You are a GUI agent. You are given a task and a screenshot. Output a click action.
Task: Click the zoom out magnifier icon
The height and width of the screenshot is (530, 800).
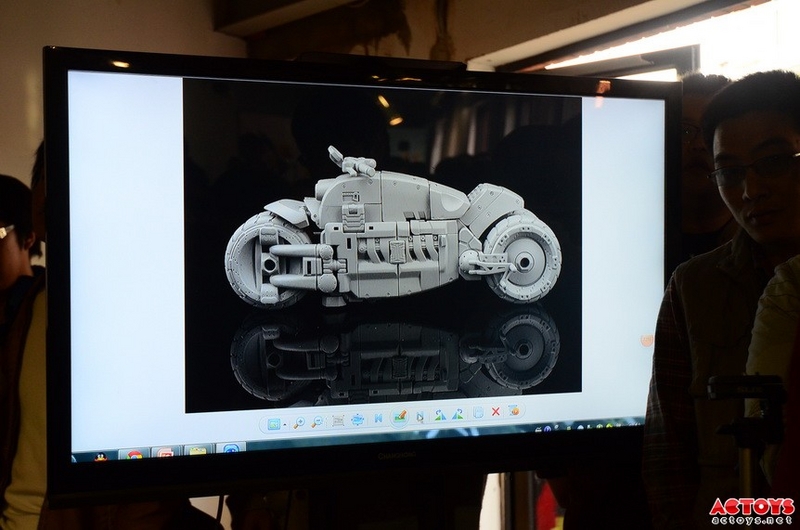point(316,422)
